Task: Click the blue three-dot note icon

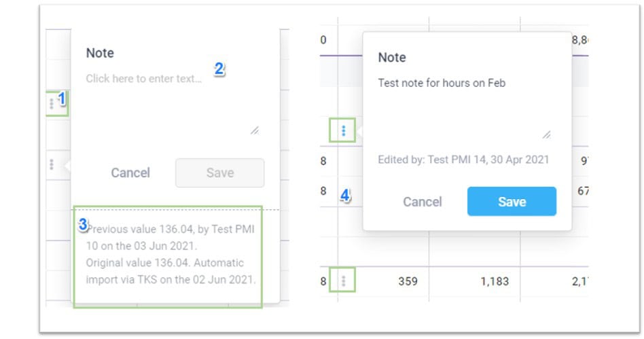Action: click(x=344, y=130)
